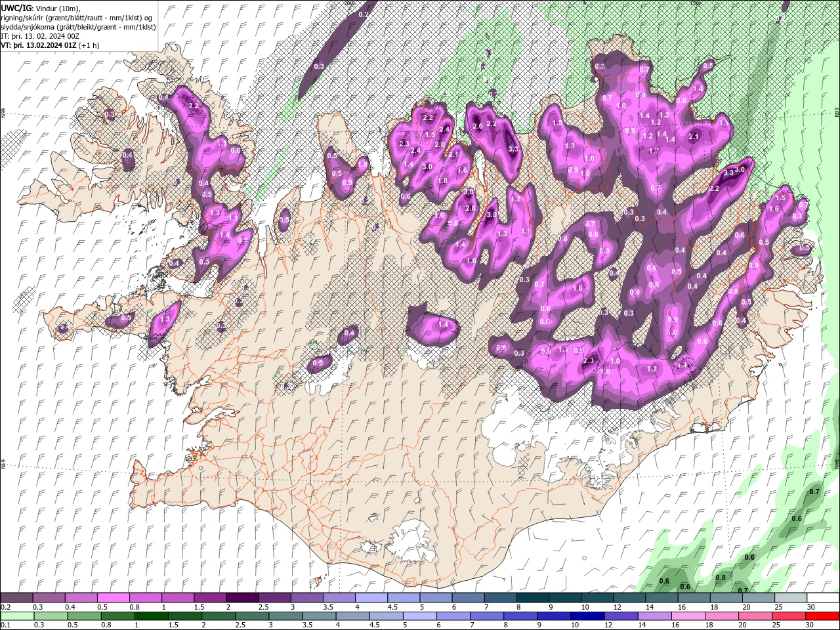
Task: Select snow legend swatch between 1.5 and 2
Action: [209, 598]
